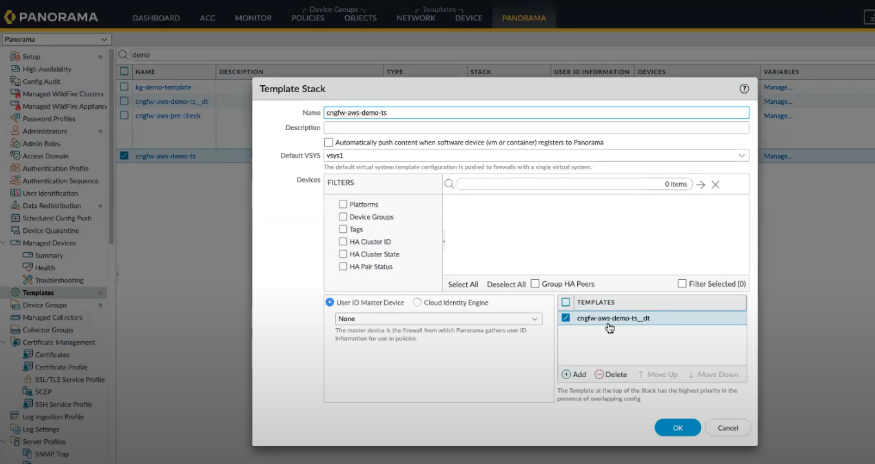The image size is (875, 464).
Task: Check the Group HA Peers box
Action: click(535, 284)
